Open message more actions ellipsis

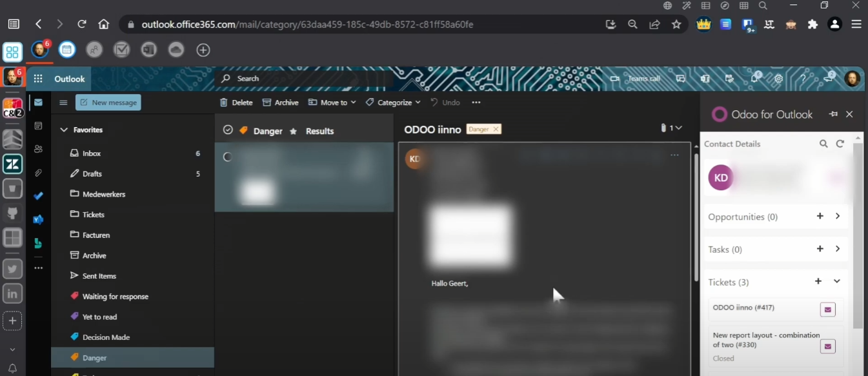coord(674,155)
